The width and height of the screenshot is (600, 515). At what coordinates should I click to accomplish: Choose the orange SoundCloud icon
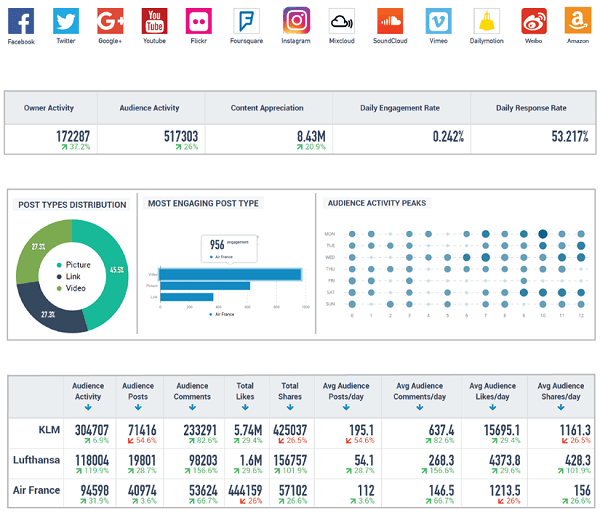coord(390,21)
